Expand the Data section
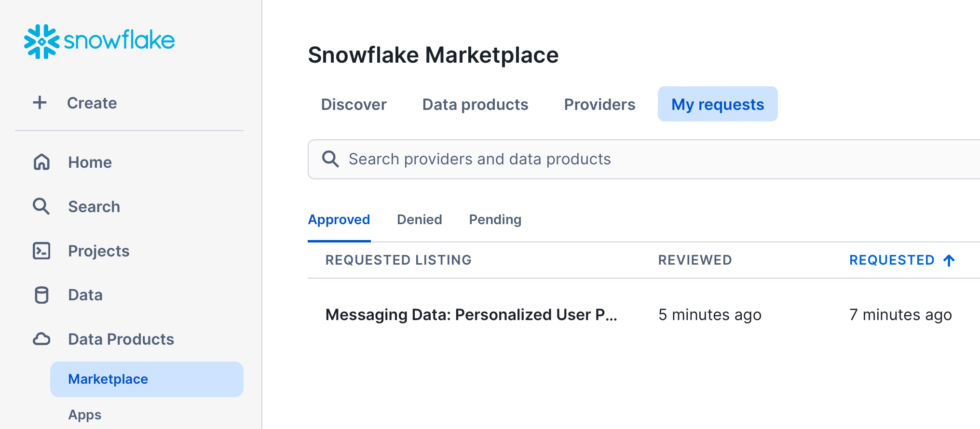 click(85, 295)
